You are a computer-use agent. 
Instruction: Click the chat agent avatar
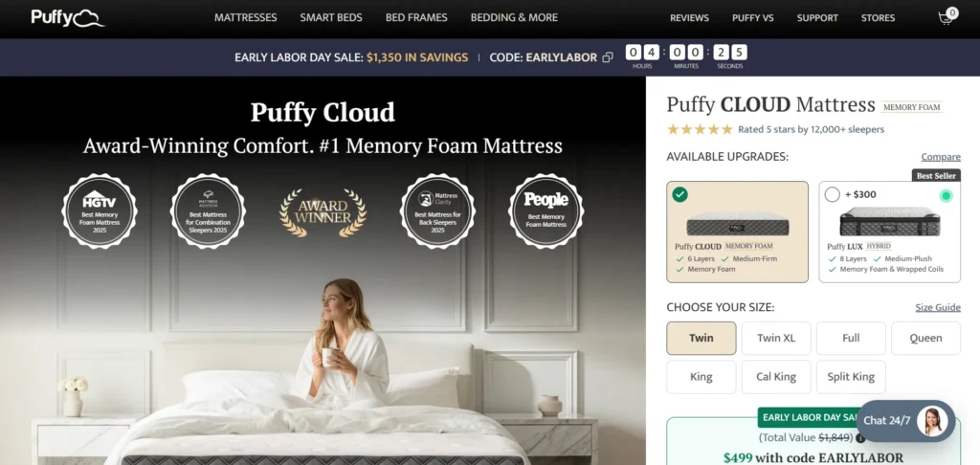click(x=932, y=421)
